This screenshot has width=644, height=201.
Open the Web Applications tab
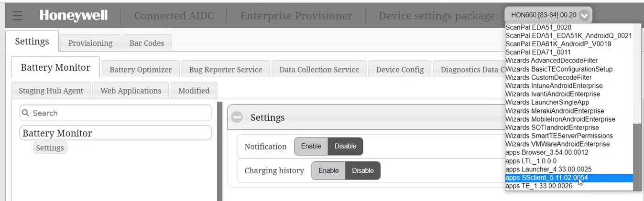pos(131,91)
